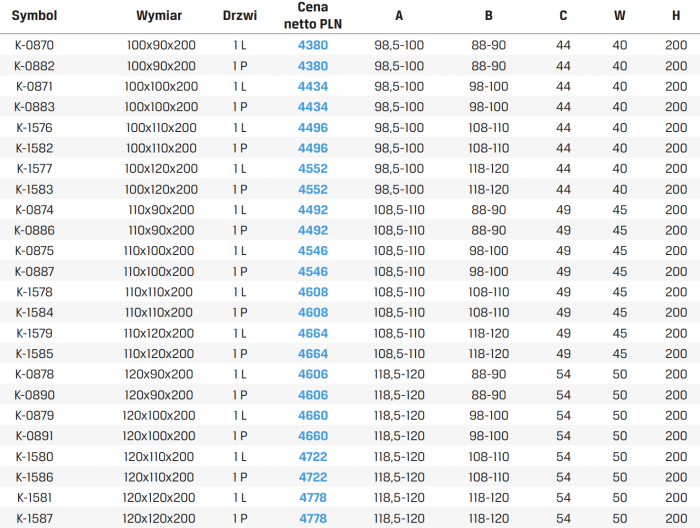Click dimension 110x120x200 in K-1585 row
700x528 pixels.
(x=159, y=354)
